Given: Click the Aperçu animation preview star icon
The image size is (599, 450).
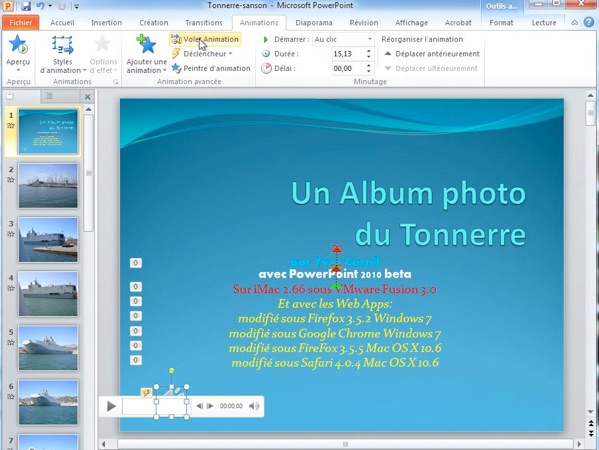Looking at the screenshot, I should (x=18, y=45).
